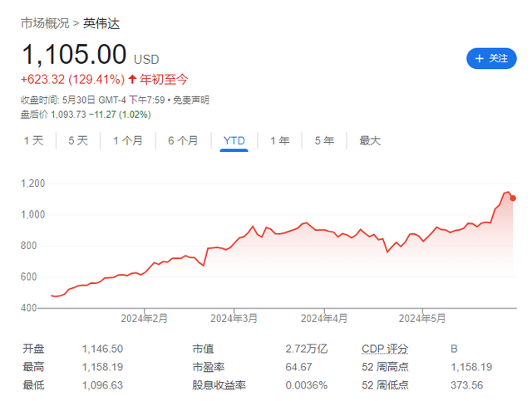Click the 最高 value 1,158.19
The height and width of the screenshot is (401, 532).
(x=102, y=367)
